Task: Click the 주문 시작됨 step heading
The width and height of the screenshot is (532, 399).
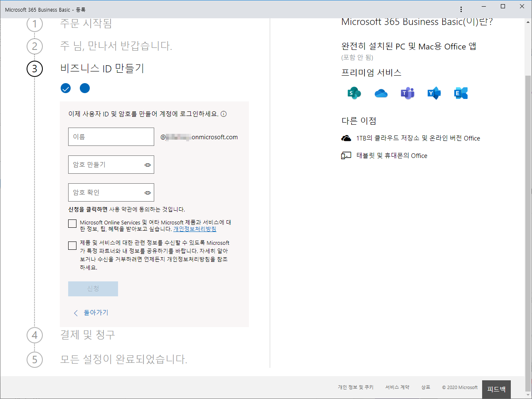Action: (x=86, y=23)
